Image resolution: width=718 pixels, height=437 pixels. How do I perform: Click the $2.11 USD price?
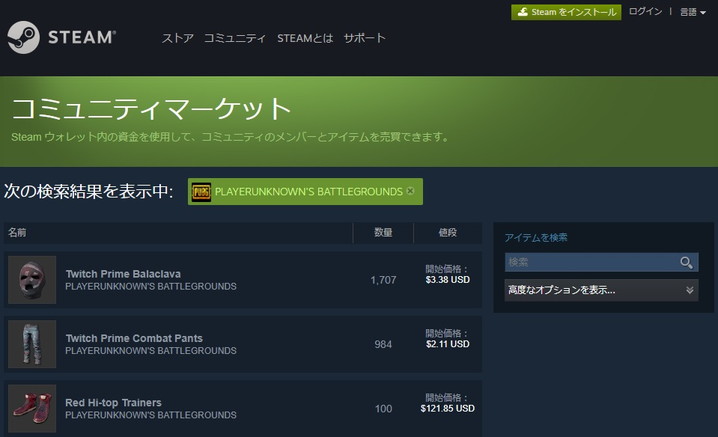[447, 344]
